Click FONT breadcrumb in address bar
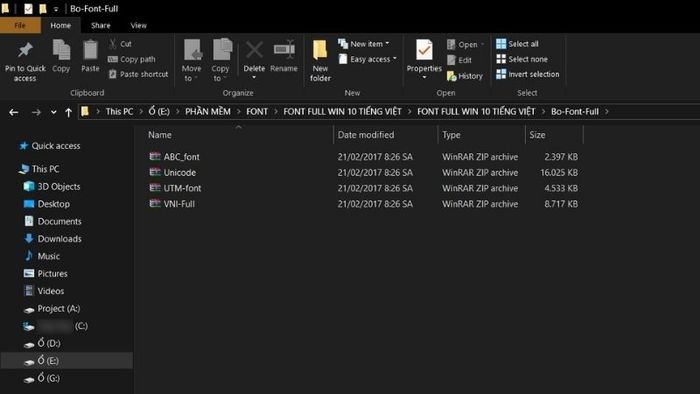700x394 pixels. (x=257, y=112)
